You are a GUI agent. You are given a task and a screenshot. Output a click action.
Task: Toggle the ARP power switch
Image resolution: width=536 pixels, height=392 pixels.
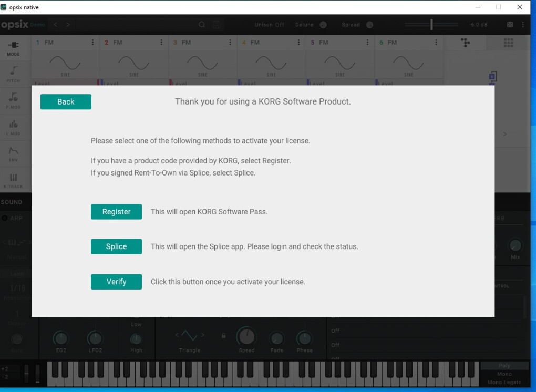click(5, 218)
